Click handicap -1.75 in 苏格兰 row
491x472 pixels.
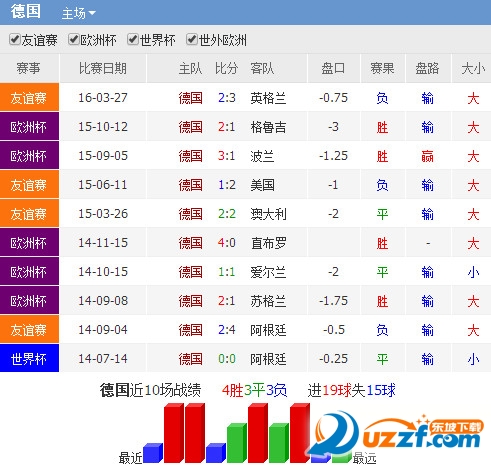(x=333, y=301)
